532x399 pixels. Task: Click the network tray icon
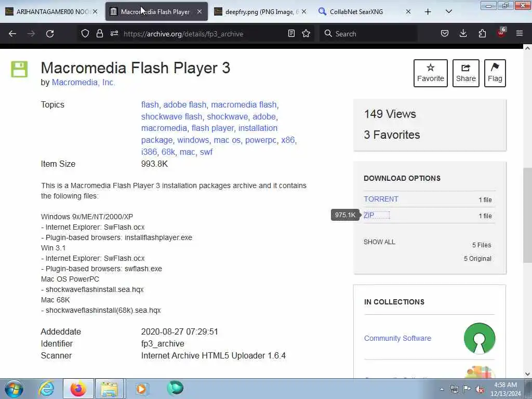pyautogui.click(x=454, y=389)
